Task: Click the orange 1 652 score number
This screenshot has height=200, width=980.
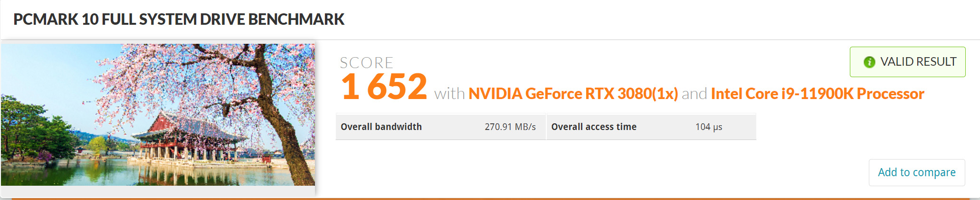Action: pos(384,87)
